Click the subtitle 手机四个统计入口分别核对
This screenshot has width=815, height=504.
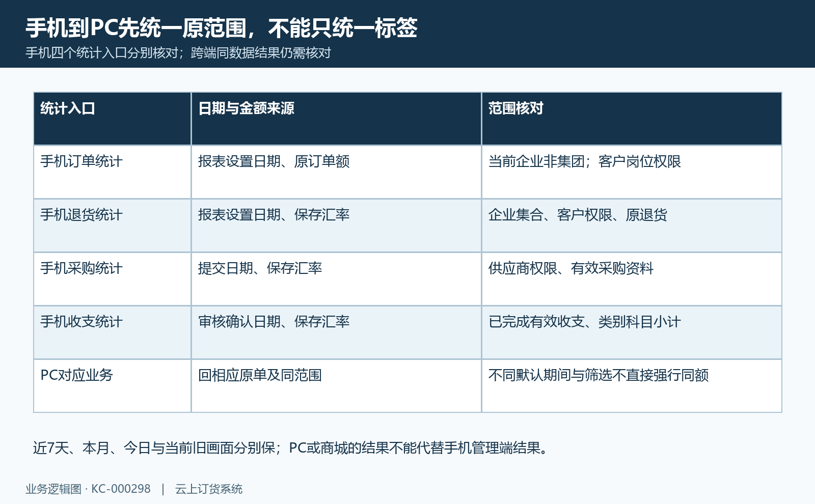coord(102,53)
